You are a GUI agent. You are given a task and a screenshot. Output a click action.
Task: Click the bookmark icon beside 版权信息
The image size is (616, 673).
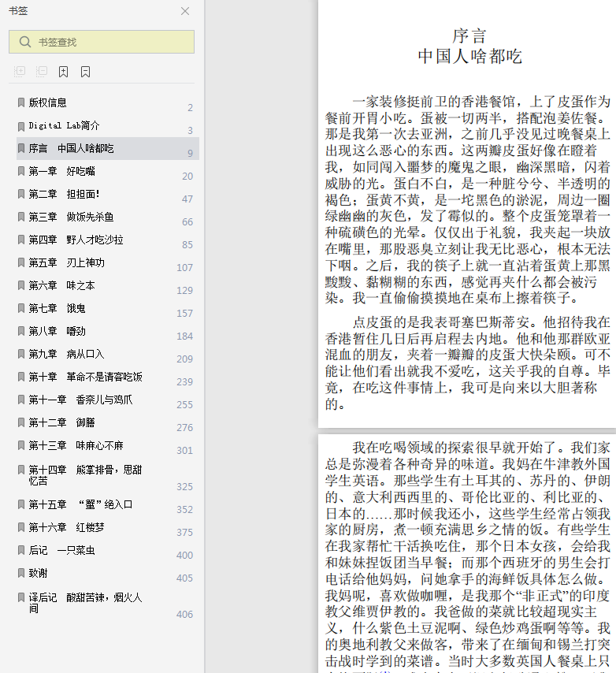[x=21, y=102]
